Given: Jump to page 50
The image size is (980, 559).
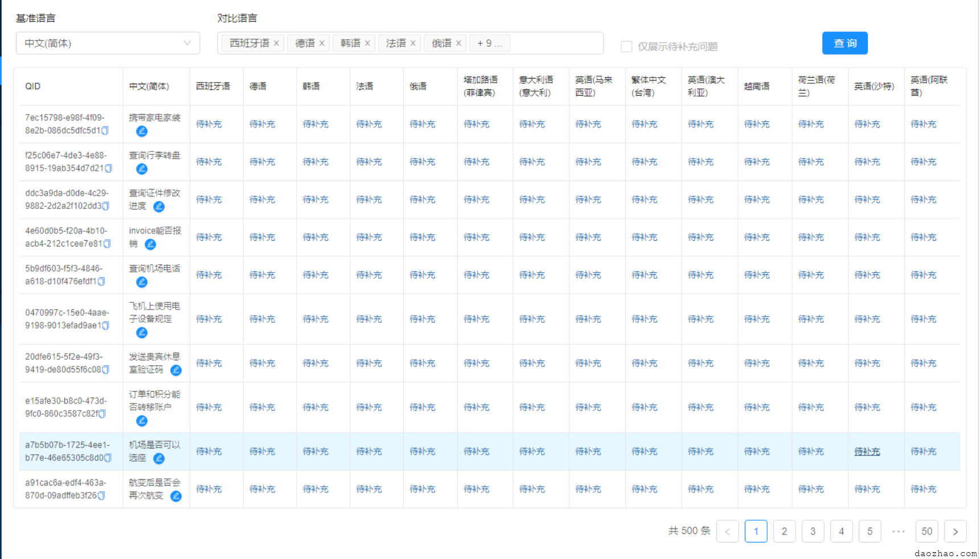Looking at the screenshot, I should coord(926,531).
